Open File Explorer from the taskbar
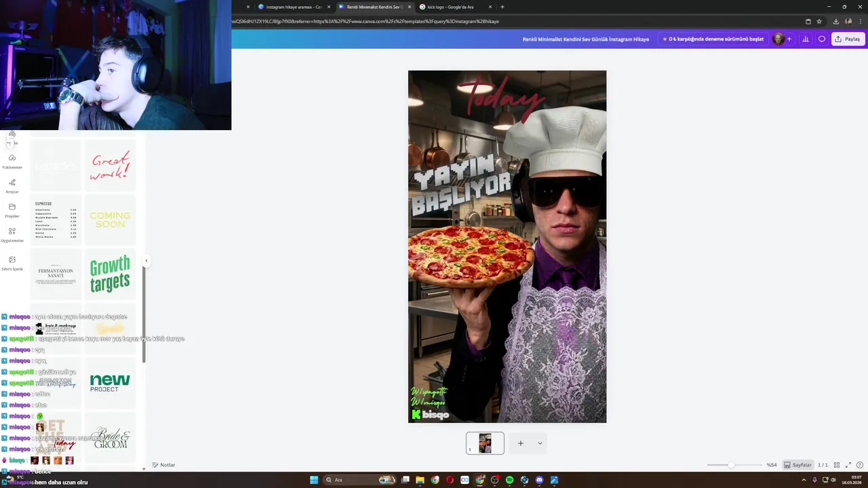 tap(420, 480)
